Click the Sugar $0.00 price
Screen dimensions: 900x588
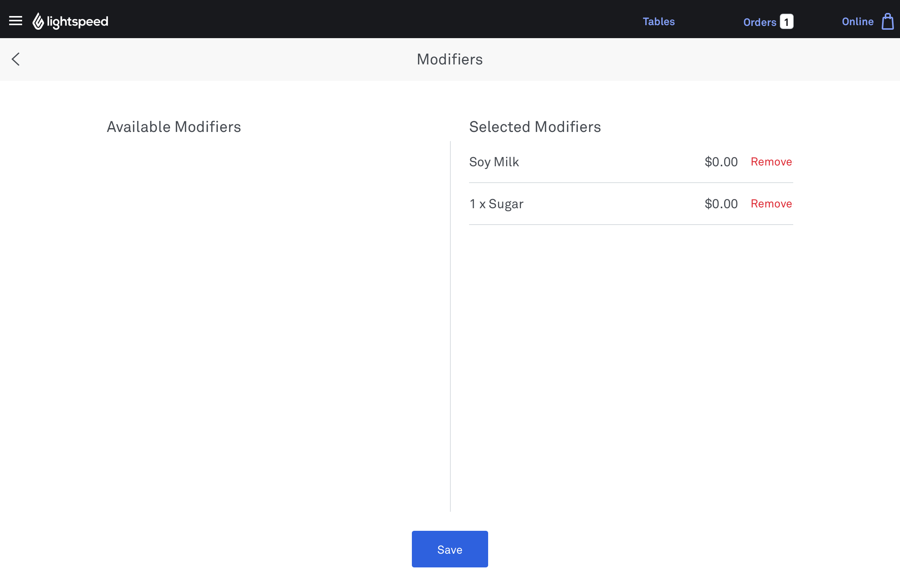[x=721, y=204]
